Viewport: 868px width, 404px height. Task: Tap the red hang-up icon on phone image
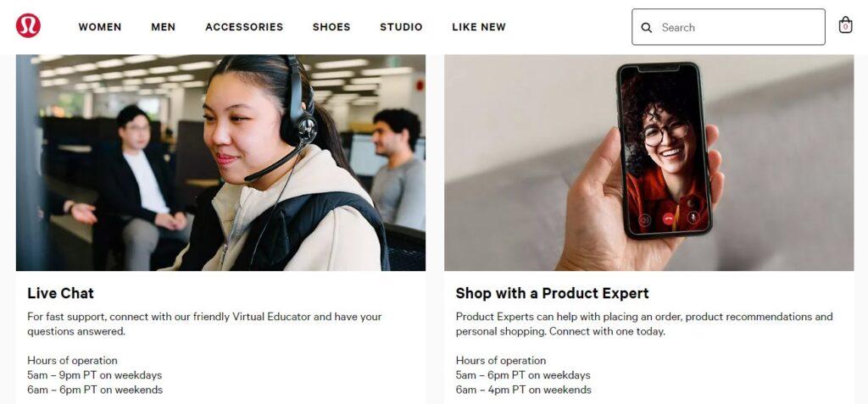[669, 218]
